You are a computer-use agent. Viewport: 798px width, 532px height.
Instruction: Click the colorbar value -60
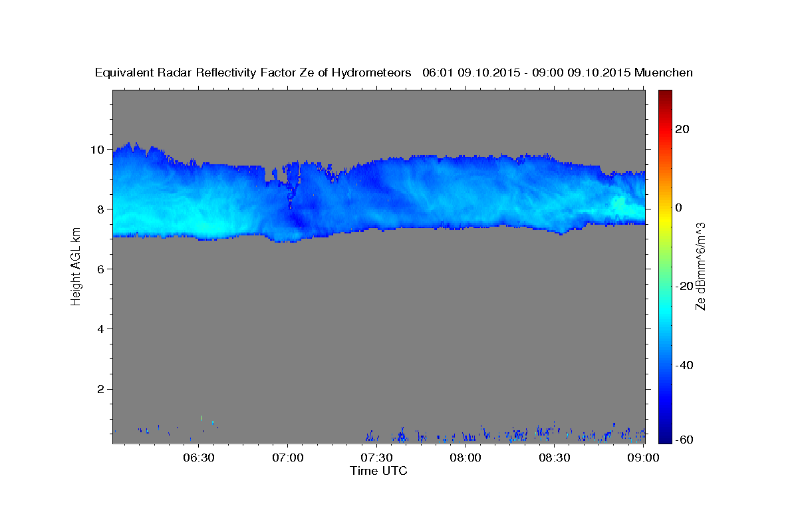tap(685, 440)
